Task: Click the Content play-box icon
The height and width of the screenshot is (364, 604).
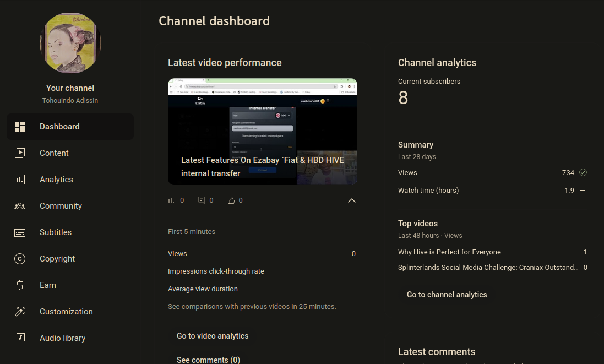Action: (20, 153)
